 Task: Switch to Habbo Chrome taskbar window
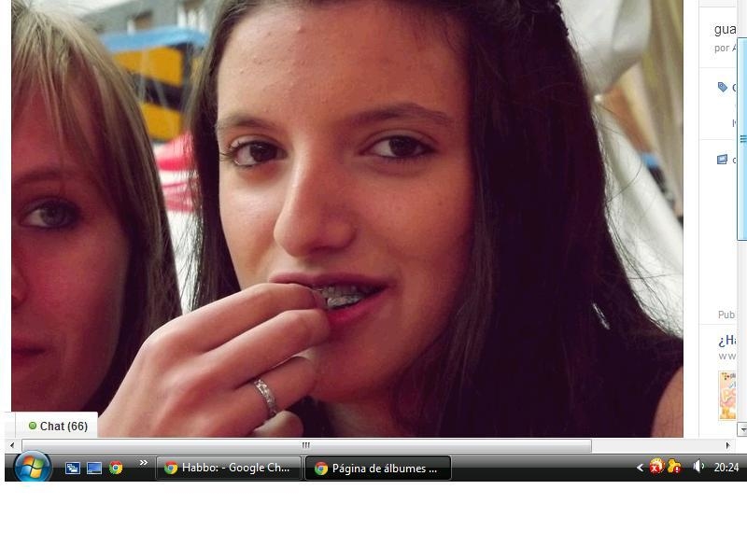click(x=228, y=468)
